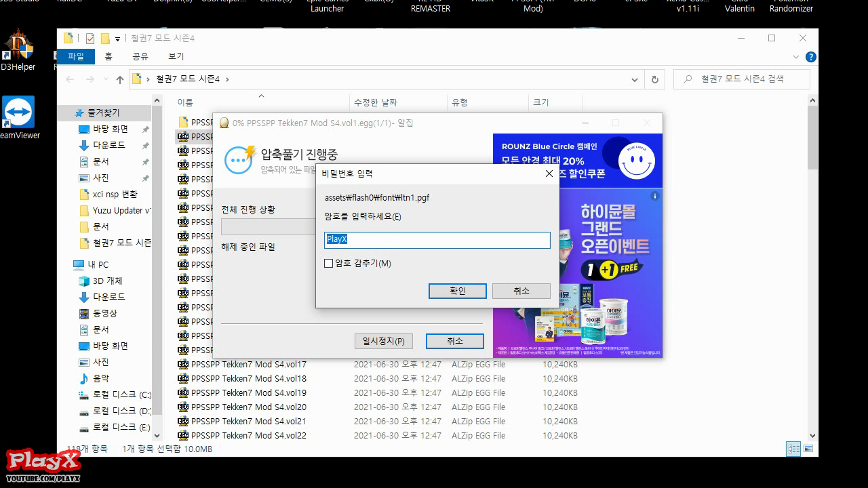Click 취소 in the ALZip extraction window
This screenshot has height=488, width=868.
click(x=455, y=341)
